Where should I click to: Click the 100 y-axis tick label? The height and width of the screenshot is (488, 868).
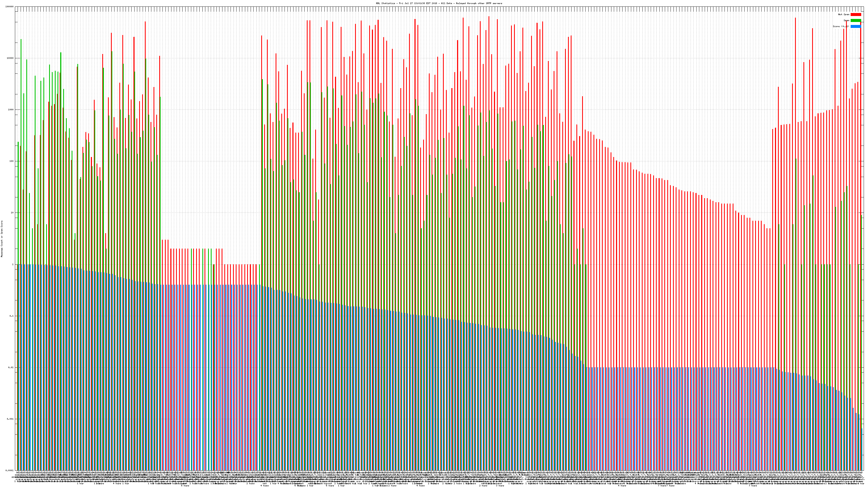(11, 161)
